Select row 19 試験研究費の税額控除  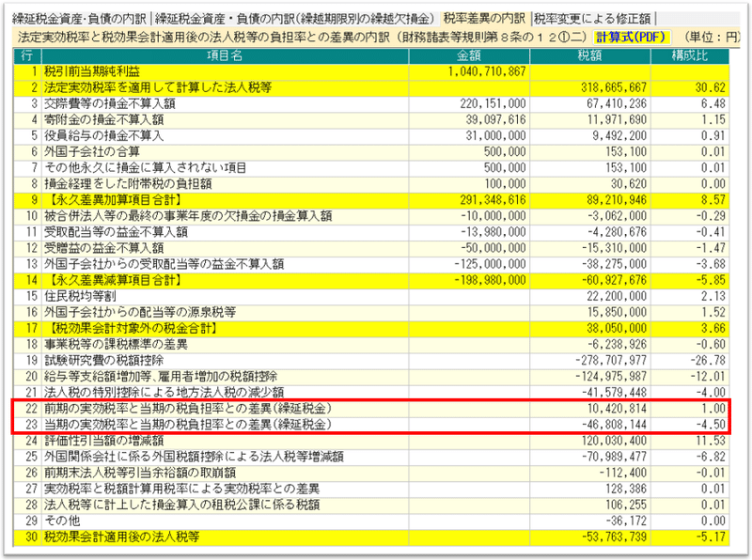[x=371, y=361]
